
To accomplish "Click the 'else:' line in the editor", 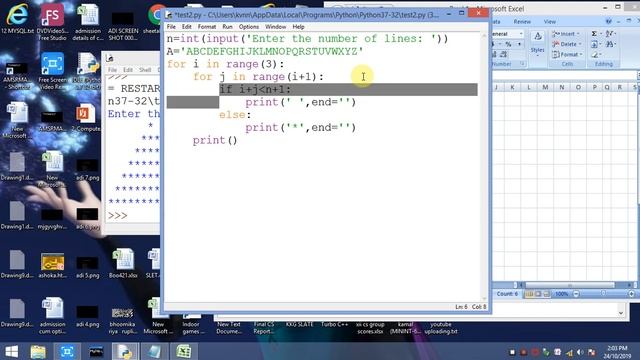I will pos(235,115).
